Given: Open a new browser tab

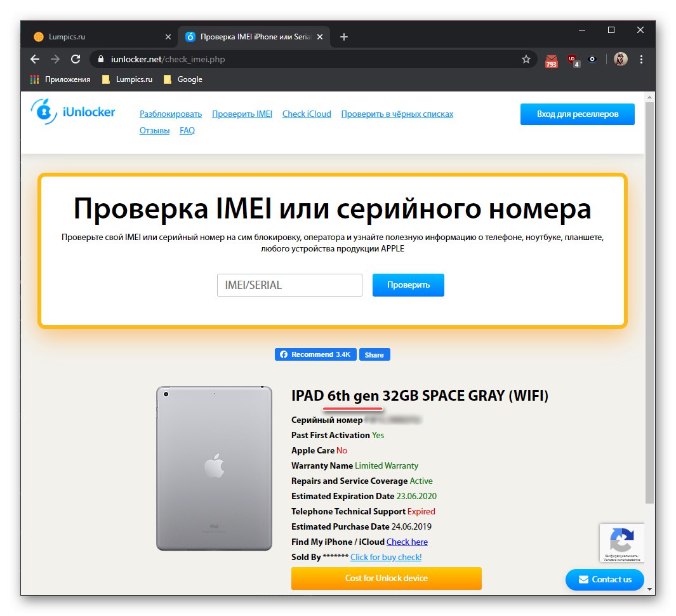Looking at the screenshot, I should pos(343,37).
